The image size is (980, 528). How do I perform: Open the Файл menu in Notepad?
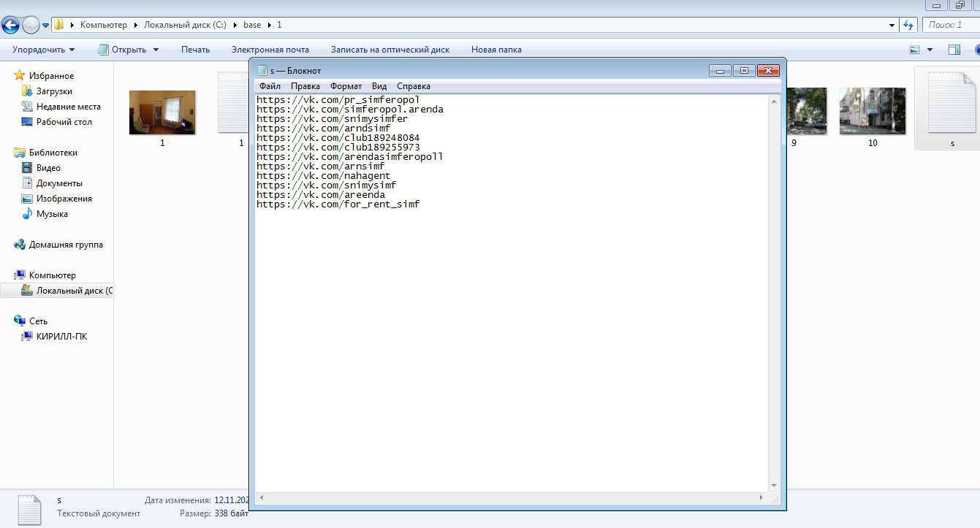point(270,86)
